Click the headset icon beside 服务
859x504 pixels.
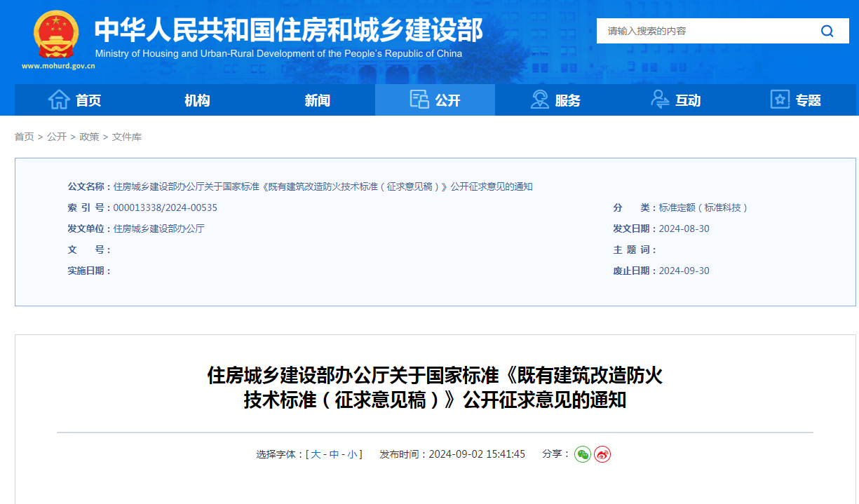tap(539, 100)
